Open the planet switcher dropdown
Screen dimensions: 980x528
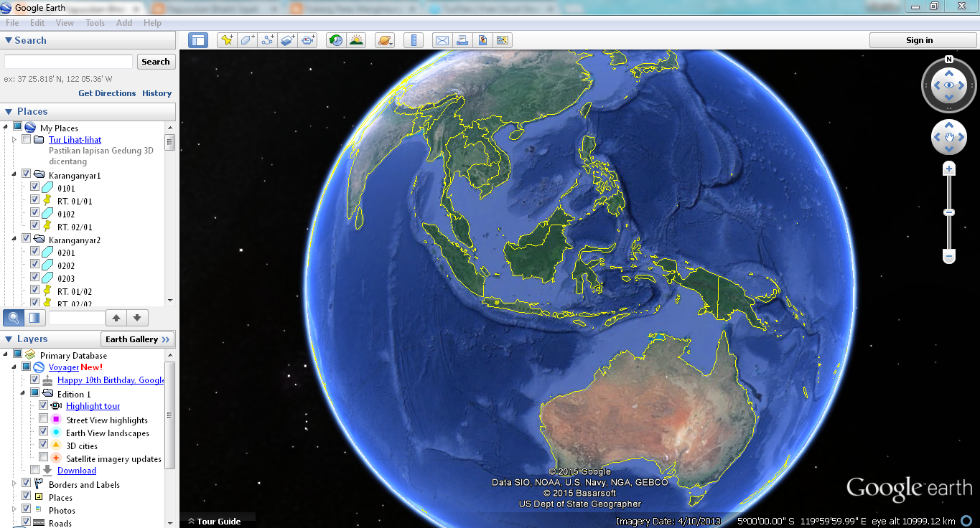tap(385, 39)
